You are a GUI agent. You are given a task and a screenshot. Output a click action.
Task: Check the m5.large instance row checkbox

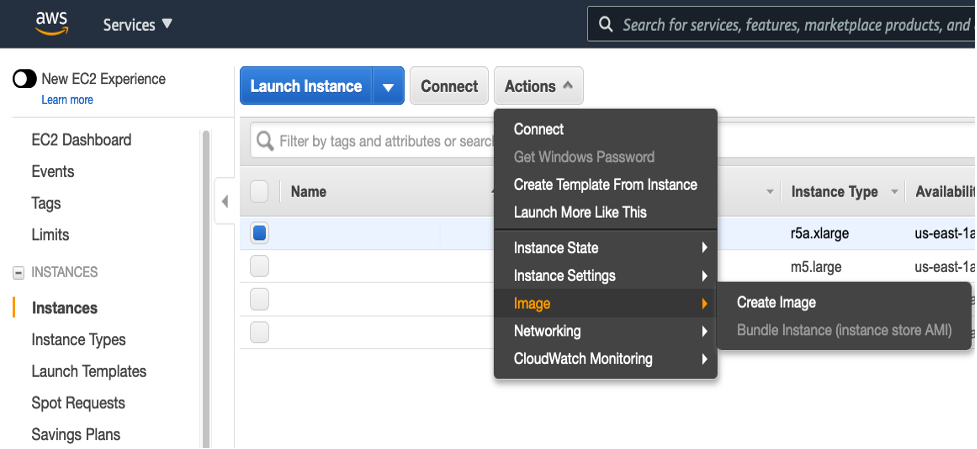[x=260, y=266]
